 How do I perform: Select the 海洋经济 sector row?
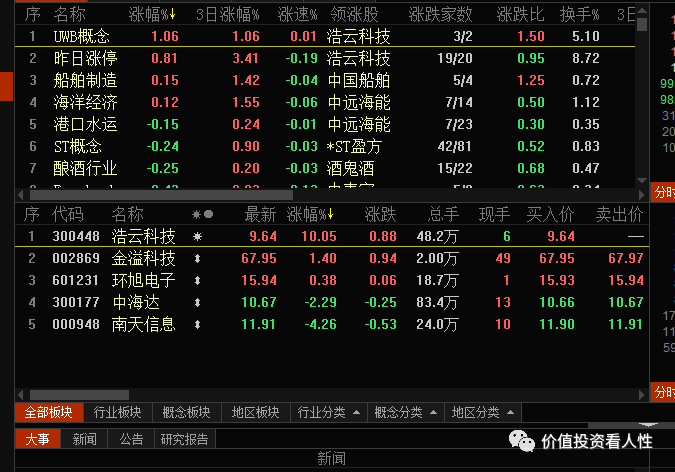[x=325, y=102]
